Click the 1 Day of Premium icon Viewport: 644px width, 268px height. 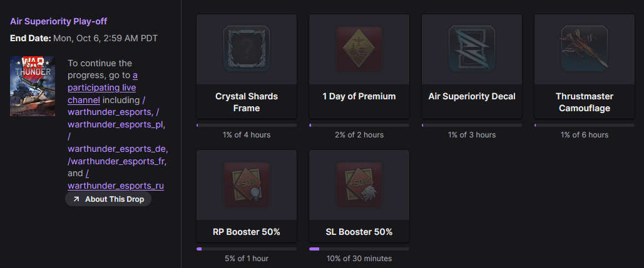tap(359, 48)
